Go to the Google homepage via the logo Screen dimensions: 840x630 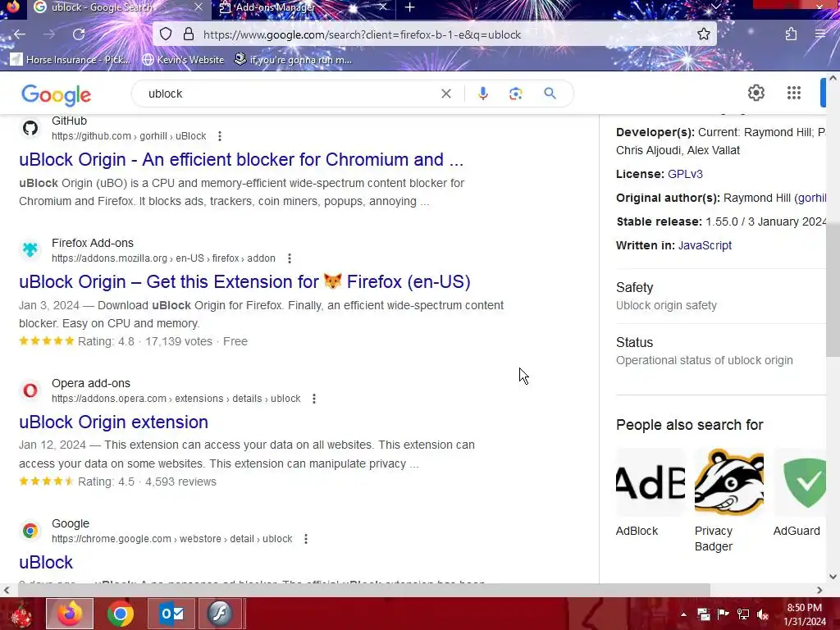57,95
